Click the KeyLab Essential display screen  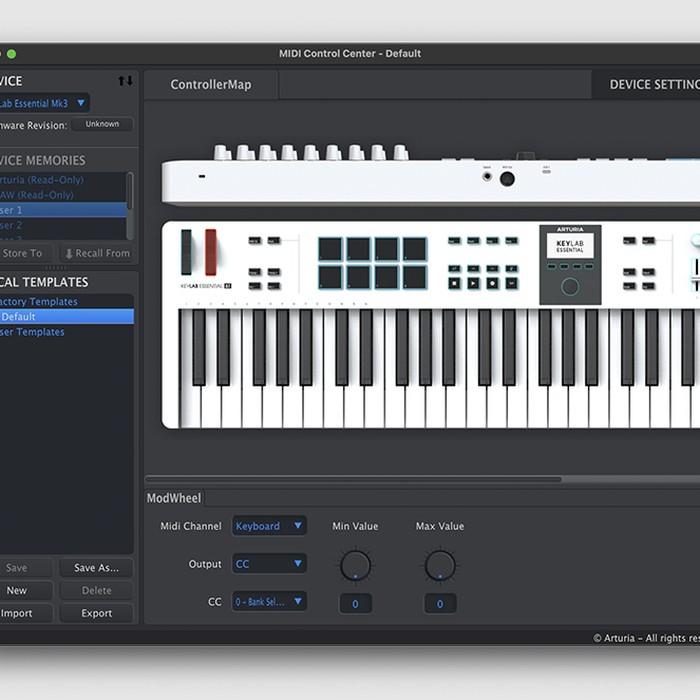click(570, 246)
